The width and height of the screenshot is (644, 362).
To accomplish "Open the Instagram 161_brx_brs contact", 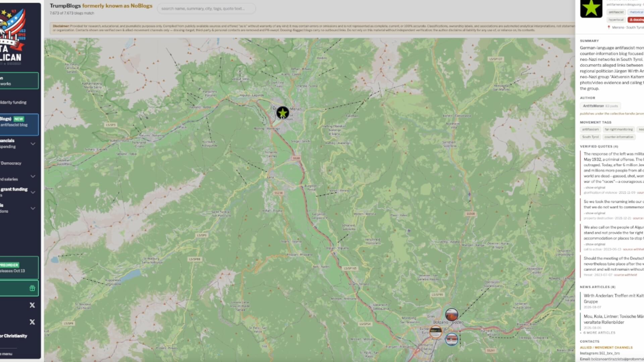I will click(x=600, y=353).
